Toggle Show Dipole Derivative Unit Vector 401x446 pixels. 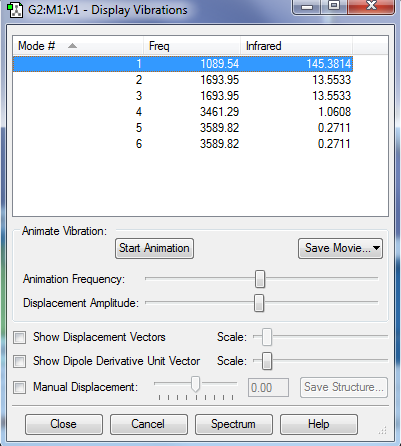[x=20, y=361]
